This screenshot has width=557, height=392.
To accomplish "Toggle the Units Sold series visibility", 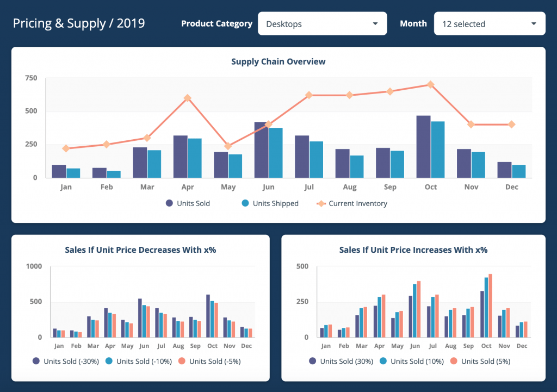I will tap(188, 203).
